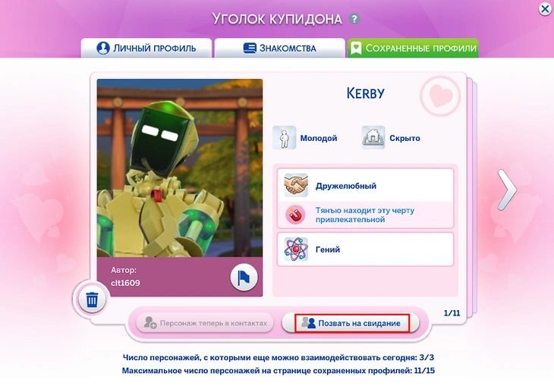
Task: Click the blue flag report icon
Action: (244, 278)
